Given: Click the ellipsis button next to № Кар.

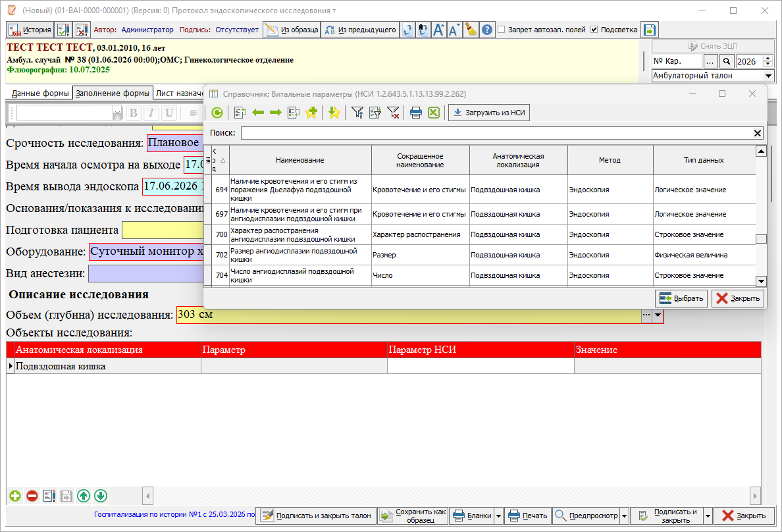Looking at the screenshot, I should (710, 61).
